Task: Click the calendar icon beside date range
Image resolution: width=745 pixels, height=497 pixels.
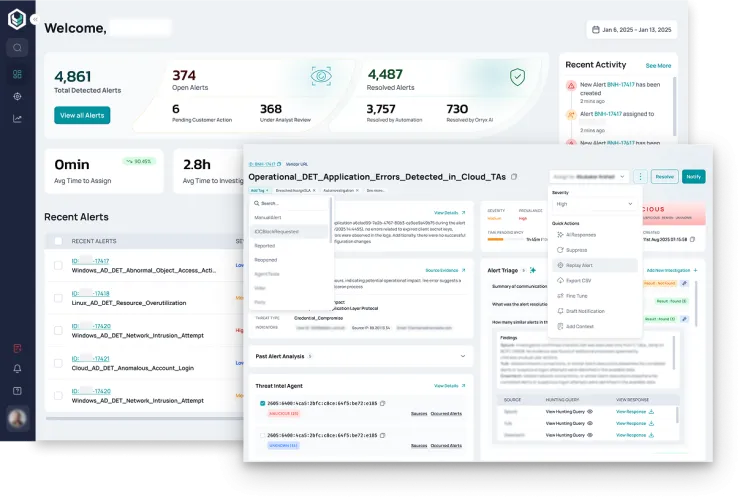Action: point(596,30)
